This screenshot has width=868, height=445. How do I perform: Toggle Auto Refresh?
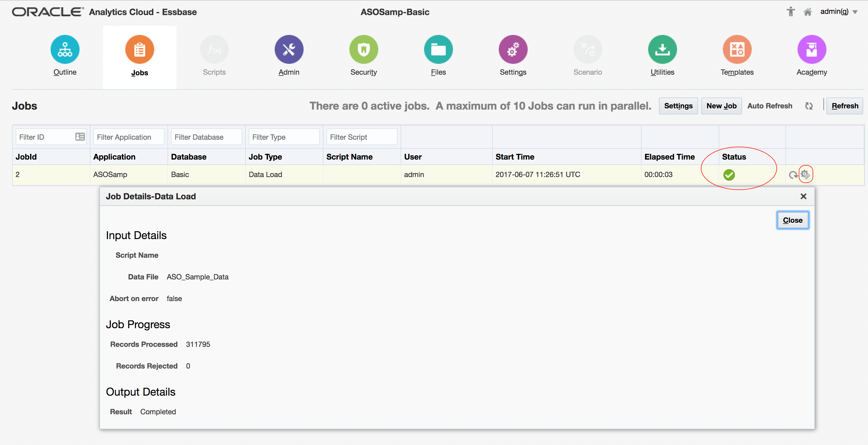(809, 106)
